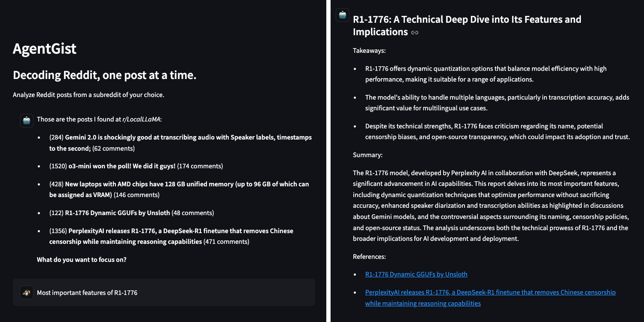Select the 'o3-mini won the poll!' post
Screen dimensions: 644x322
[x=122, y=166]
